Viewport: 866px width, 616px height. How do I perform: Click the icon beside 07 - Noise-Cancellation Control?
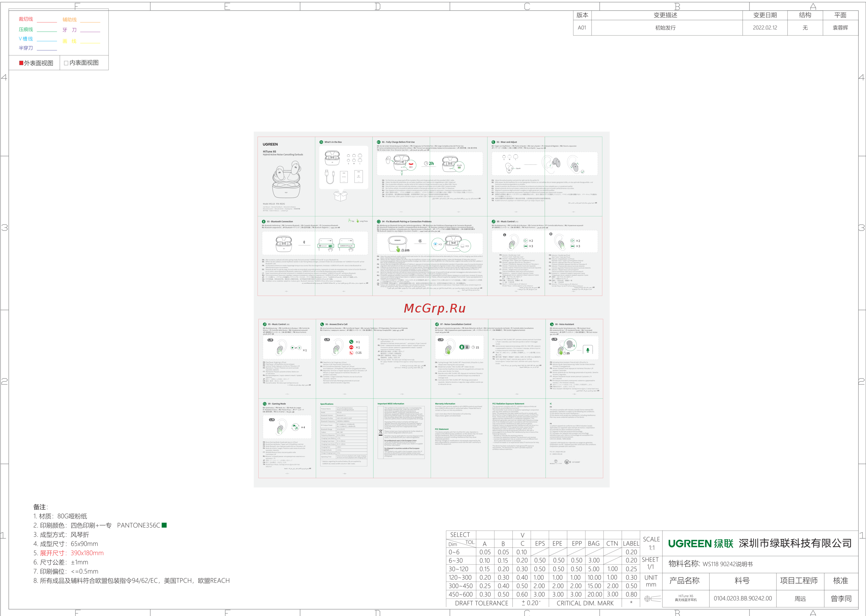pyautogui.click(x=437, y=324)
